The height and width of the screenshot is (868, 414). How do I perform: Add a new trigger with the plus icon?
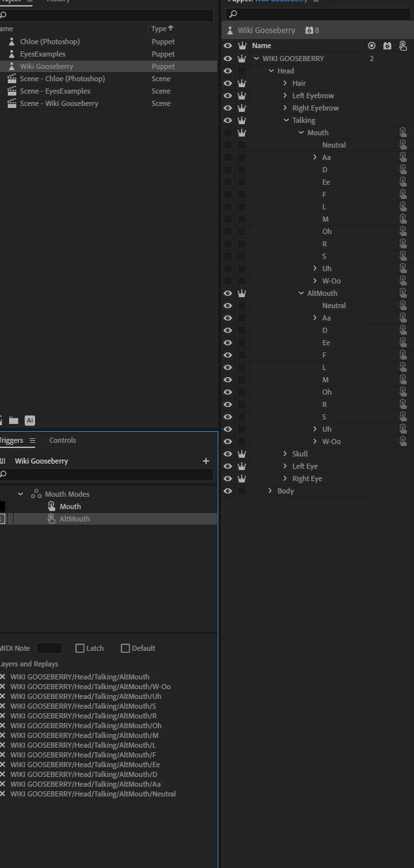tap(206, 461)
